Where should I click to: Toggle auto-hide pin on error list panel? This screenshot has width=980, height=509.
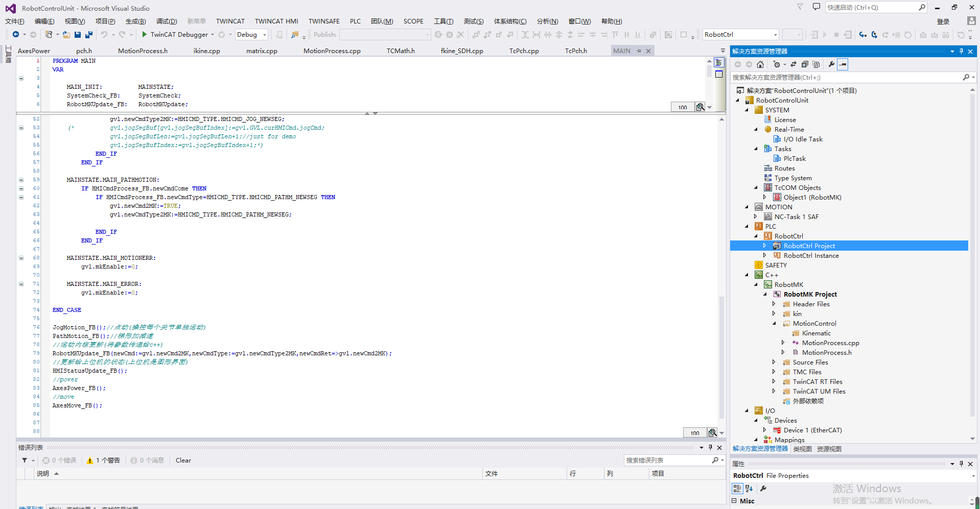tap(710, 447)
